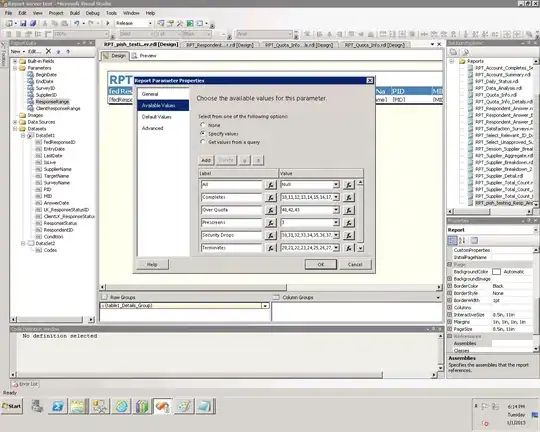540x432 pixels.
Task: Click the move up arrow in Report Data
Action: pyautogui.click(x=68, y=51)
